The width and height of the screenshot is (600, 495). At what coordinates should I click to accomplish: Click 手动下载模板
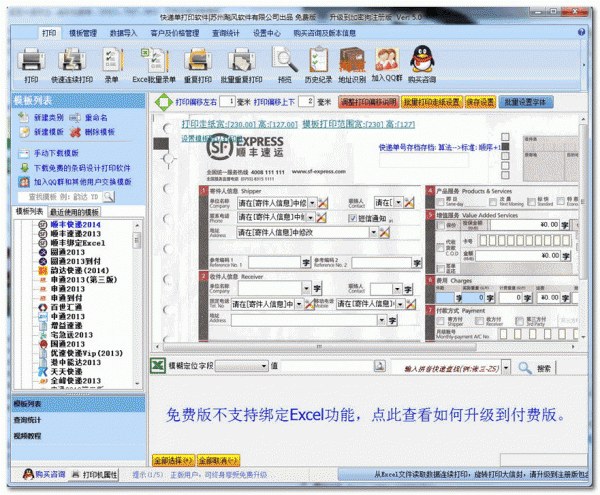pos(49,153)
